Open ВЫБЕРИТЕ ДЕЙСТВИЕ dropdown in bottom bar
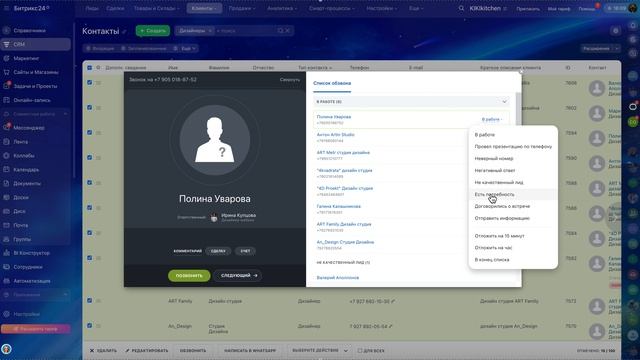 pyautogui.click(x=320, y=351)
